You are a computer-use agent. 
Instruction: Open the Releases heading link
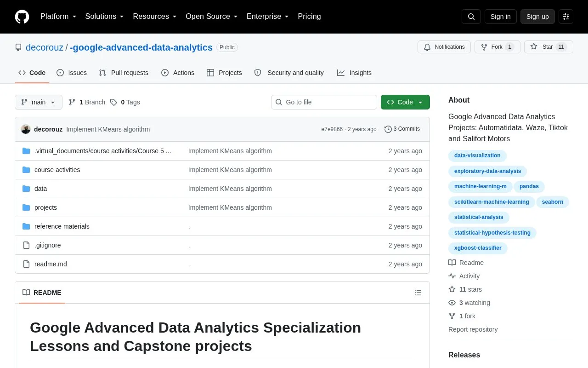pos(464,355)
